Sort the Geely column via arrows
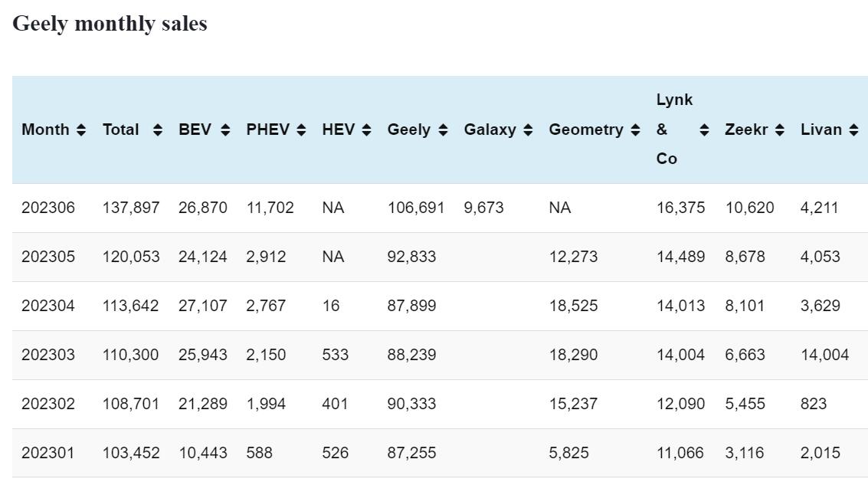The width and height of the screenshot is (868, 482). (442, 130)
